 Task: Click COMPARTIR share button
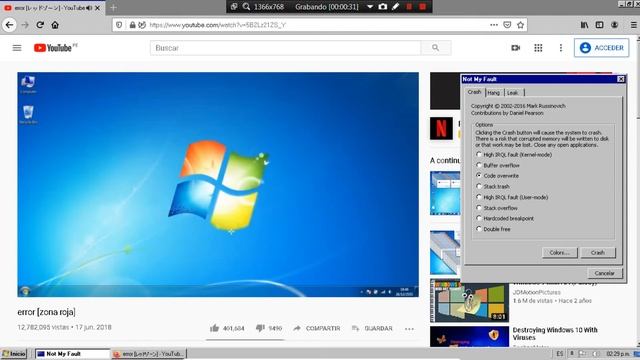tap(317, 328)
